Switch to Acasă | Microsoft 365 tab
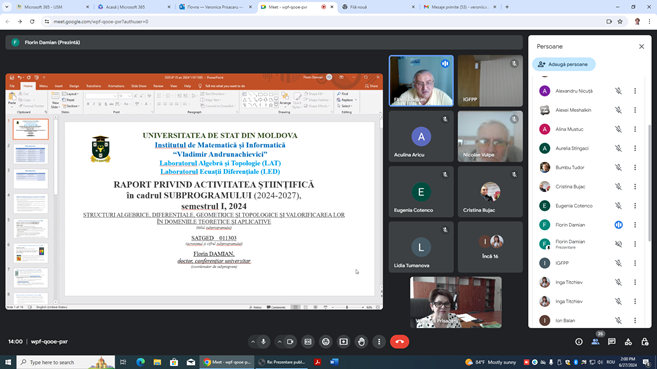This screenshot has width=657, height=369. click(x=133, y=7)
